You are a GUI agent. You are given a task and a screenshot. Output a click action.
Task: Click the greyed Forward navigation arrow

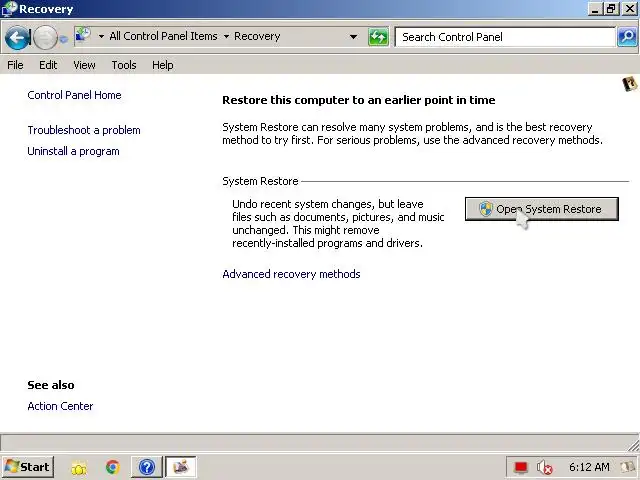click(x=45, y=38)
